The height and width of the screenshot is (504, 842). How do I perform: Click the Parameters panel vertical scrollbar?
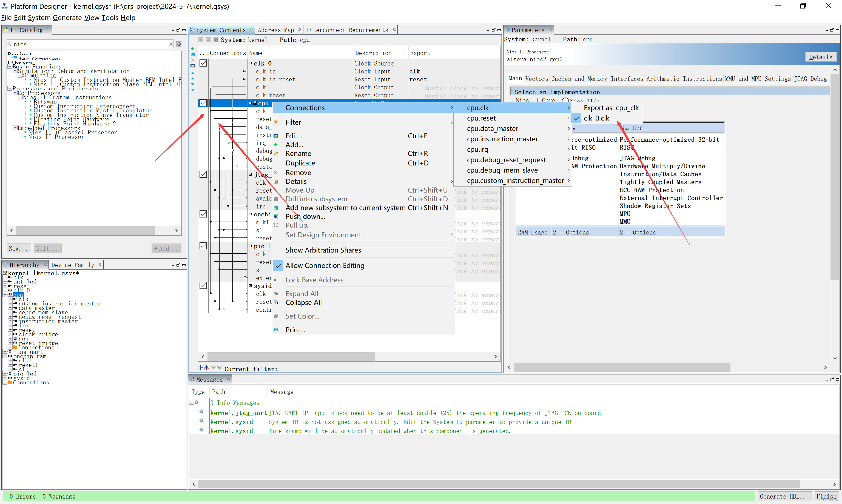tap(835, 177)
